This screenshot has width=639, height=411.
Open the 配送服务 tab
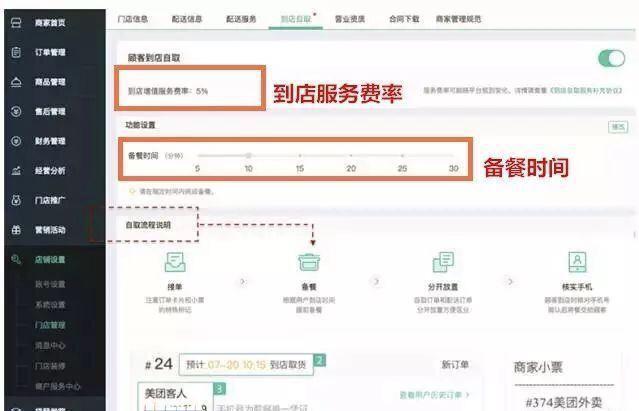click(241, 19)
